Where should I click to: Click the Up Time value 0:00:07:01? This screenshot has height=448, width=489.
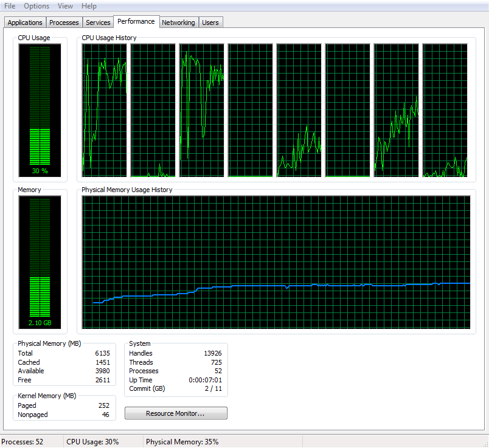tap(205, 380)
